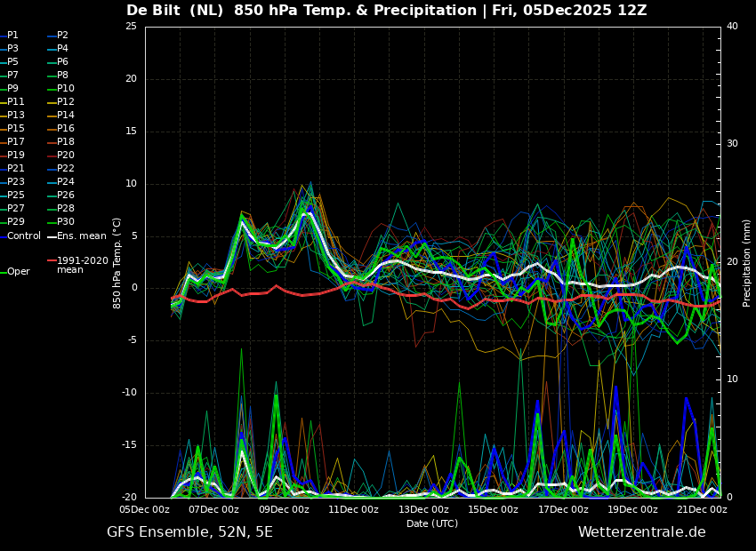Viewport: 756px width, 551px height.
Task: Select the P16 legend entry
Action: [x=65, y=129]
